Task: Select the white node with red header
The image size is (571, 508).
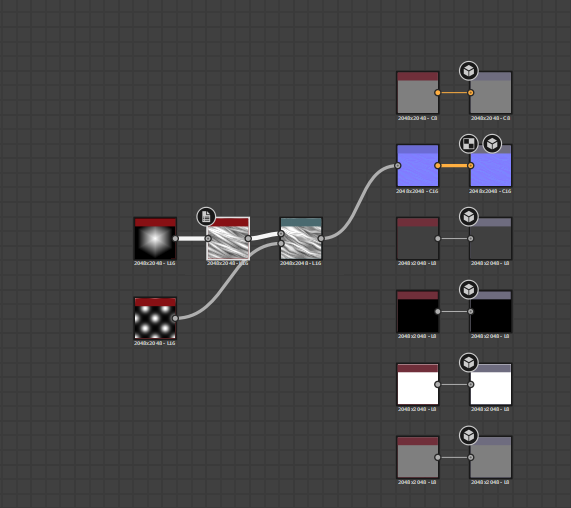Action: 418,385
